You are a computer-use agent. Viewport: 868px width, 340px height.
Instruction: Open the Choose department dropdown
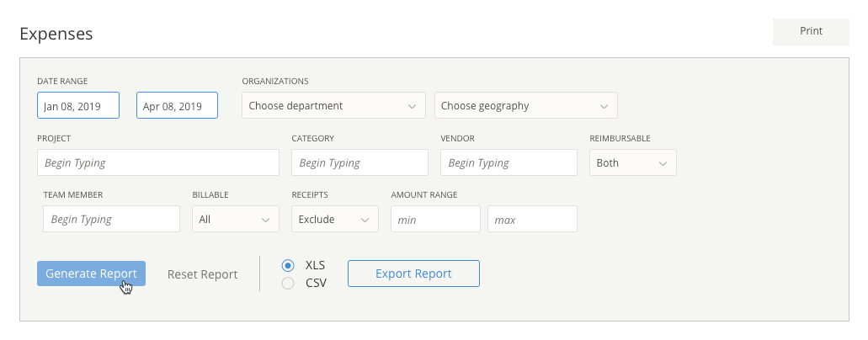coord(333,105)
